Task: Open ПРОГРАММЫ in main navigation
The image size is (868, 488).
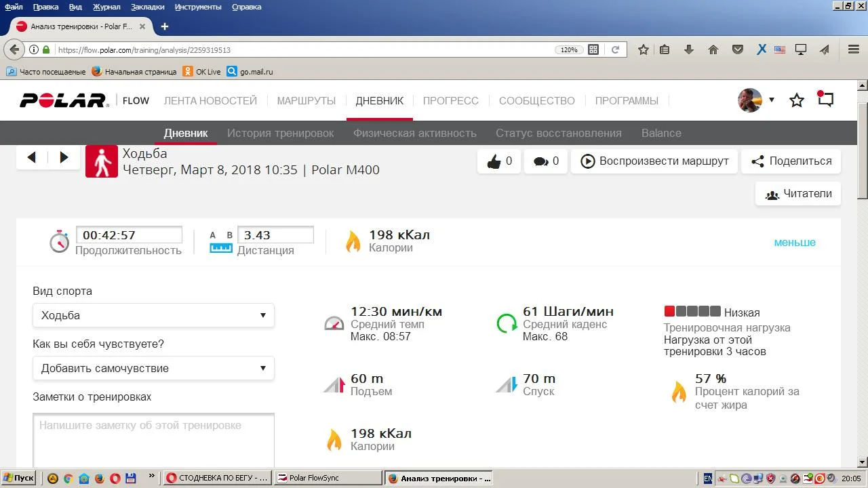Action: point(627,101)
